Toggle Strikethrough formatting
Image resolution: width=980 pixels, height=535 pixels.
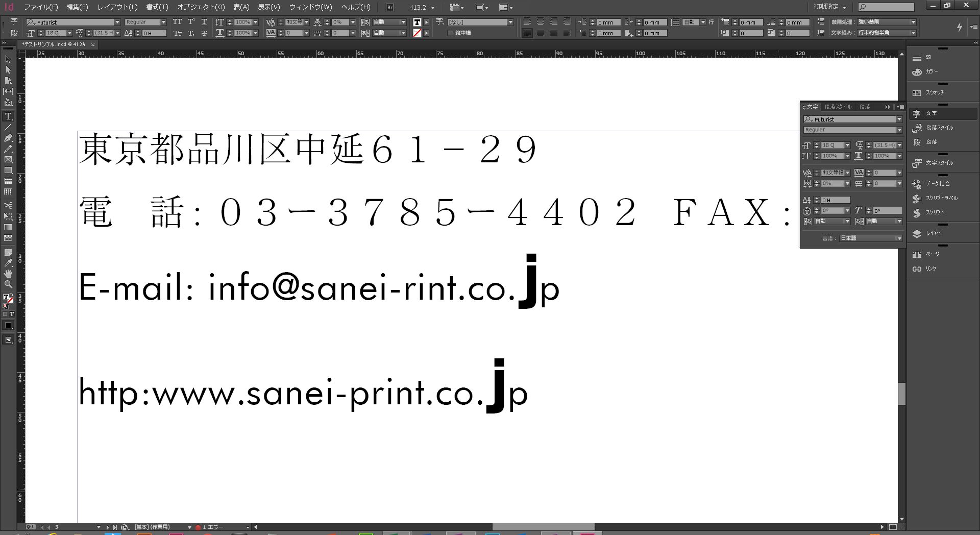pos(204,33)
